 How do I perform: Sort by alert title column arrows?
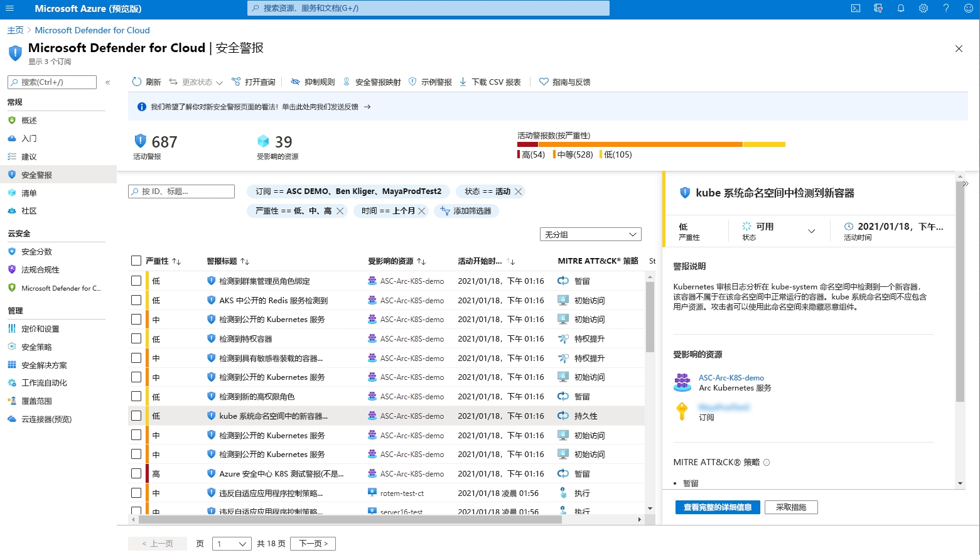point(245,261)
